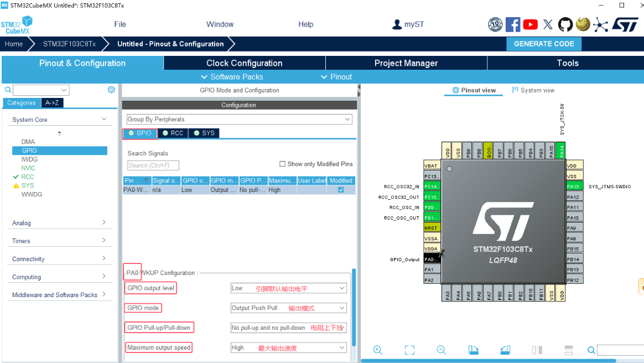Select the SYS peripheral tab
The height and width of the screenshot is (363, 644).
tap(204, 133)
